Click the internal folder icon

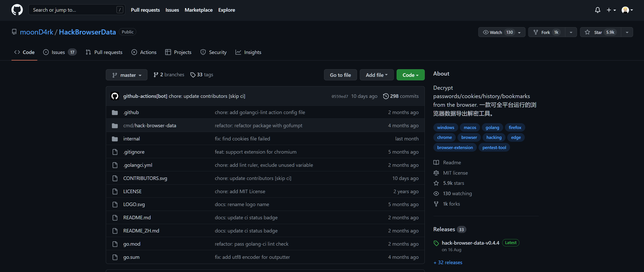point(115,139)
